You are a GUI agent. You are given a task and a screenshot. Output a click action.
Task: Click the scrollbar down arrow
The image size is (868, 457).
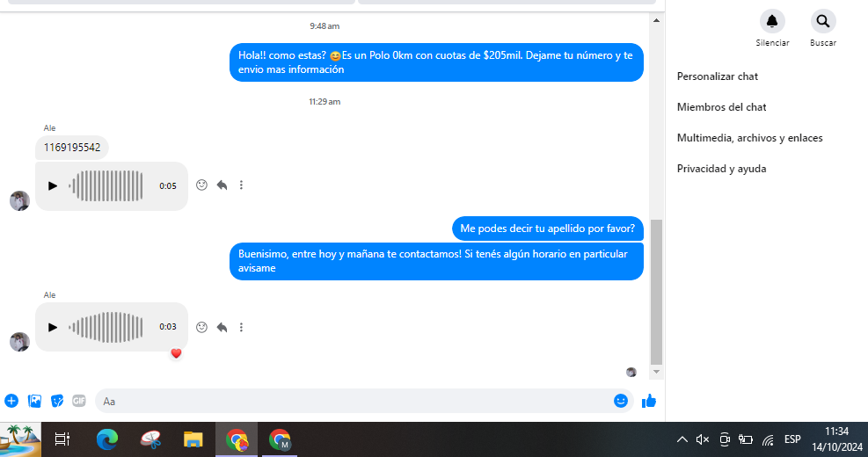coord(657,372)
